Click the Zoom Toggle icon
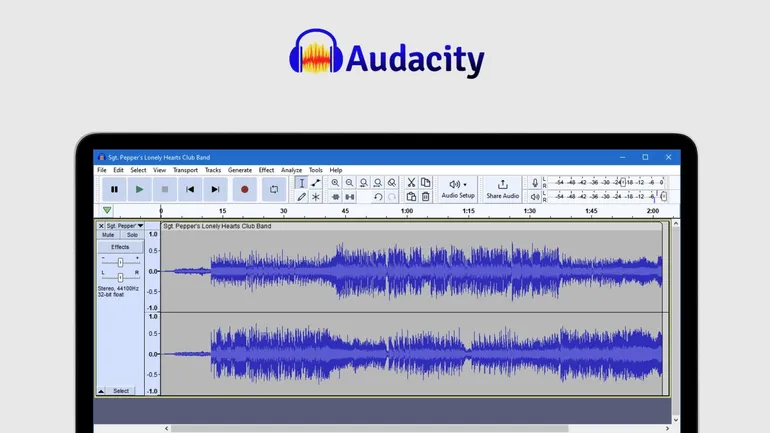 coord(391,183)
